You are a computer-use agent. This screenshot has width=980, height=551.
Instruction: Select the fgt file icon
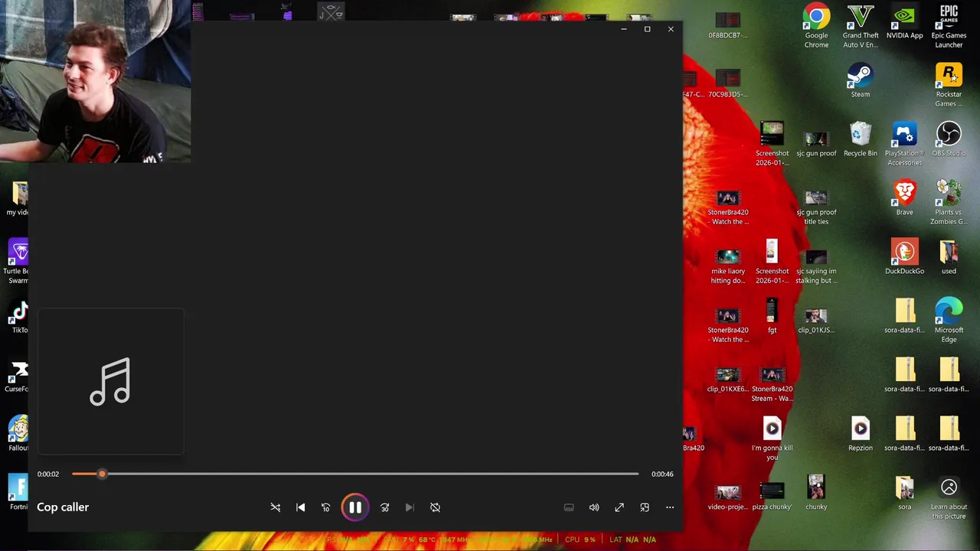[772, 317]
